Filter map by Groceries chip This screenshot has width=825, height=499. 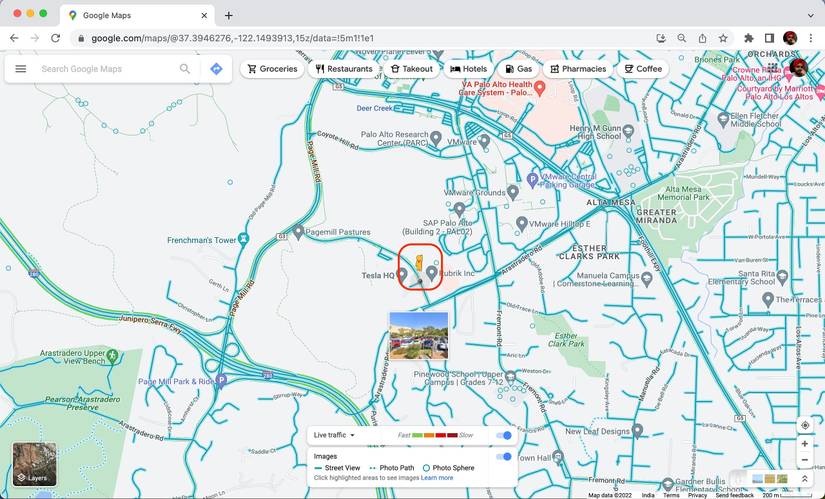[272, 69]
